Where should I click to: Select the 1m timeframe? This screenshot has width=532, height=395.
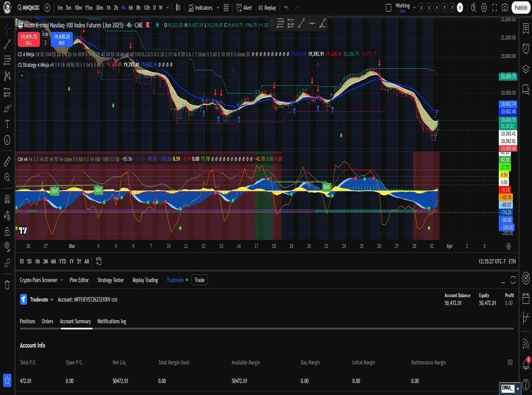(60, 8)
